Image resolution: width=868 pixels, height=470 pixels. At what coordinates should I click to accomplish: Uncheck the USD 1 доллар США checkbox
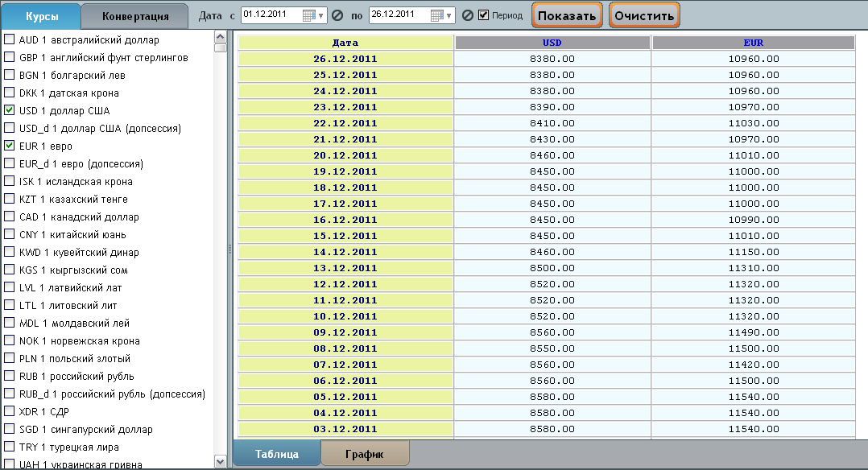(x=10, y=110)
